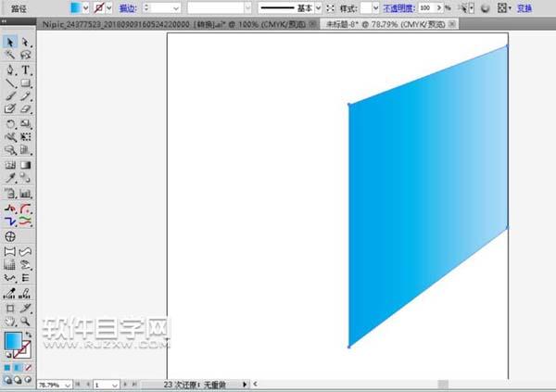Select the Pencil tool
This screenshot has height=392, width=556.
click(x=25, y=95)
